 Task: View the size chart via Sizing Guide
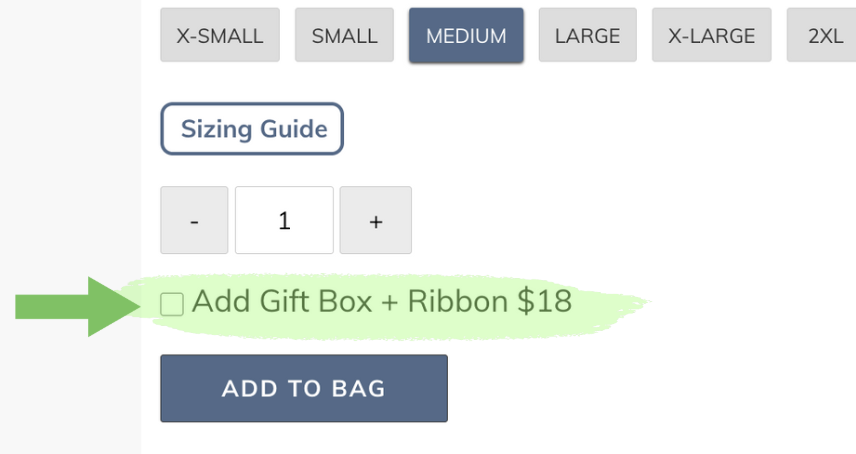(252, 129)
